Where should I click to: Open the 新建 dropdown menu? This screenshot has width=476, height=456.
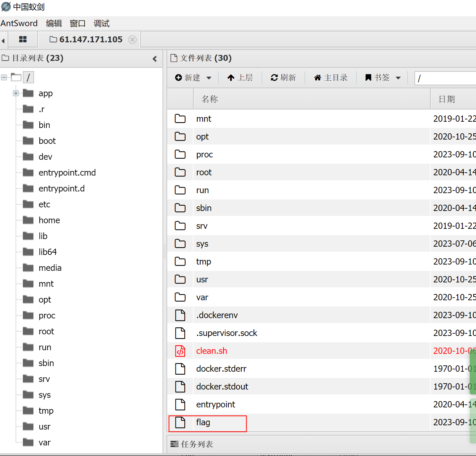pos(193,78)
